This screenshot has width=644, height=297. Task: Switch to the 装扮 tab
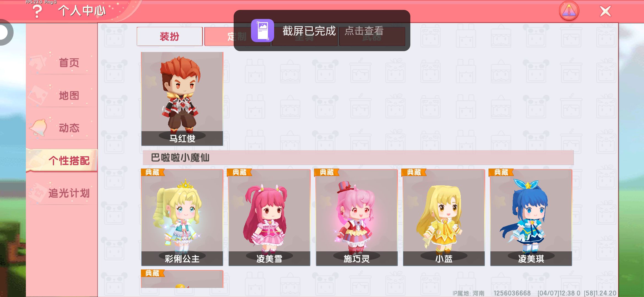coord(170,36)
